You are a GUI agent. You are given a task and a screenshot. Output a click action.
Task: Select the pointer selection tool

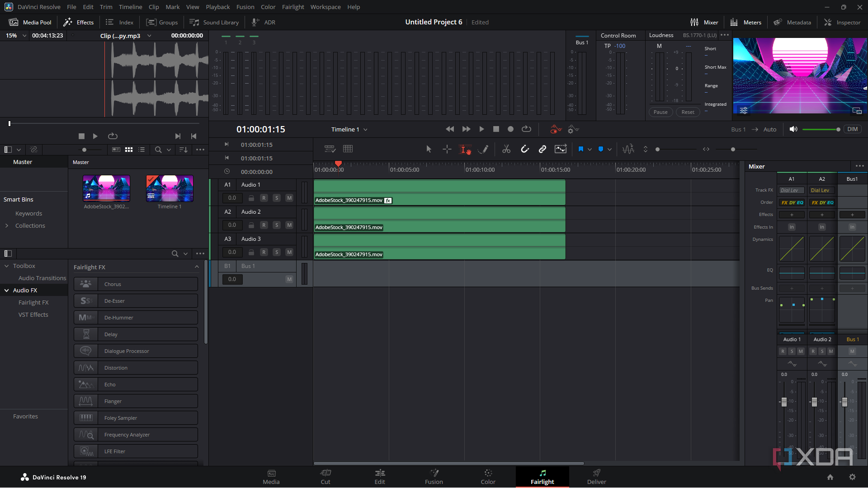[x=429, y=149]
